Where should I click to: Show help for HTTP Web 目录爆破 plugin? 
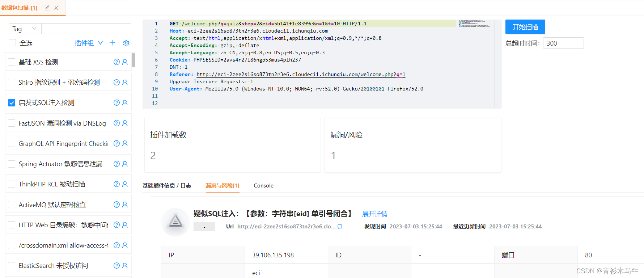click(116, 225)
